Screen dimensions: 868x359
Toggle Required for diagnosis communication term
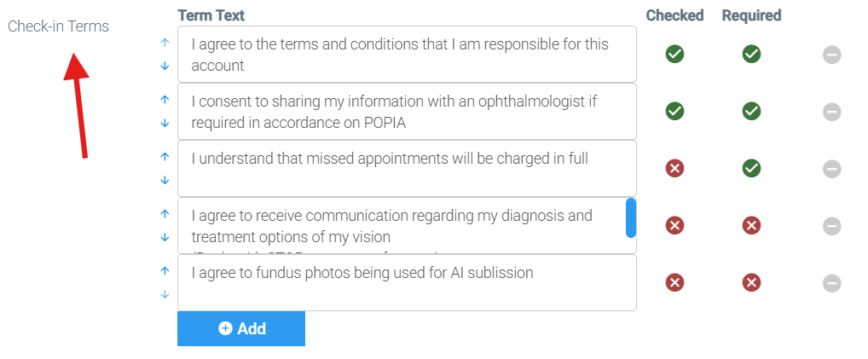pos(751,225)
